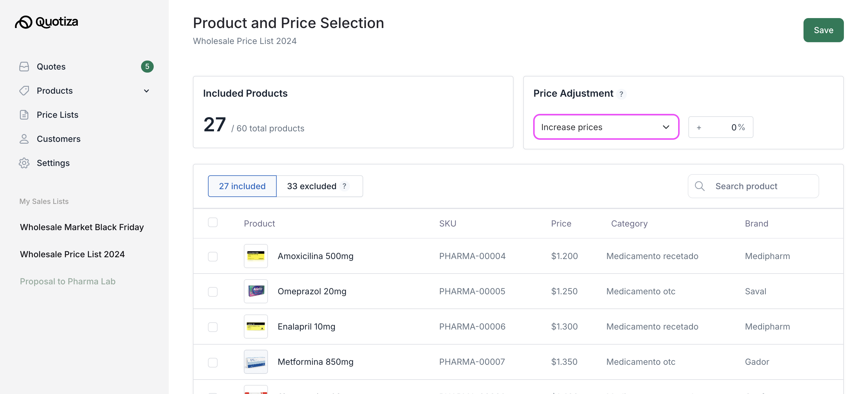Click the green Save button

pos(823,30)
